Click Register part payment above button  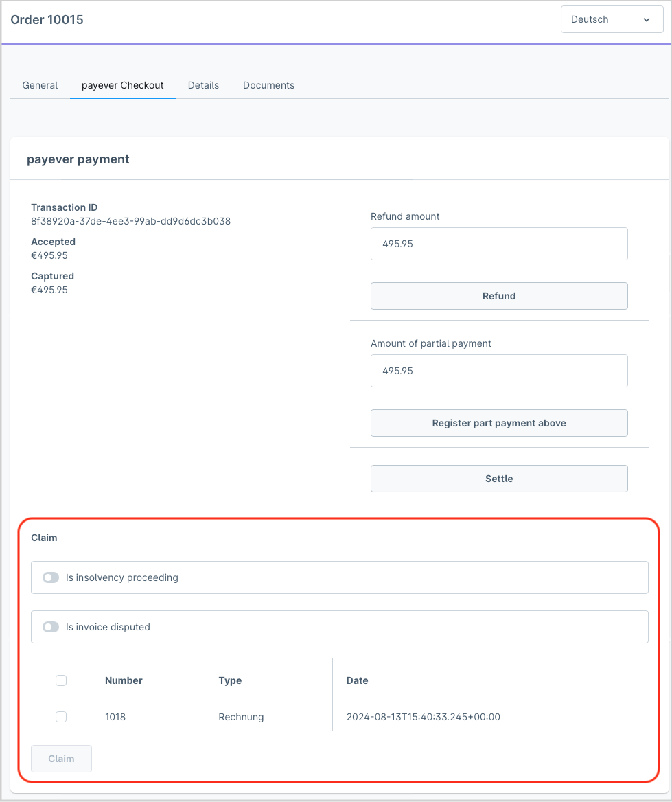point(499,423)
